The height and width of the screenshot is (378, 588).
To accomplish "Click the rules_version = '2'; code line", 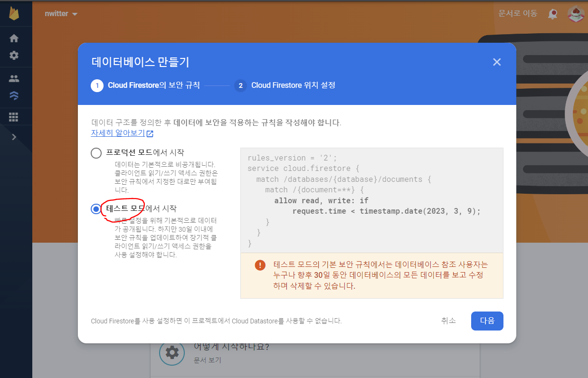I will (292, 158).
